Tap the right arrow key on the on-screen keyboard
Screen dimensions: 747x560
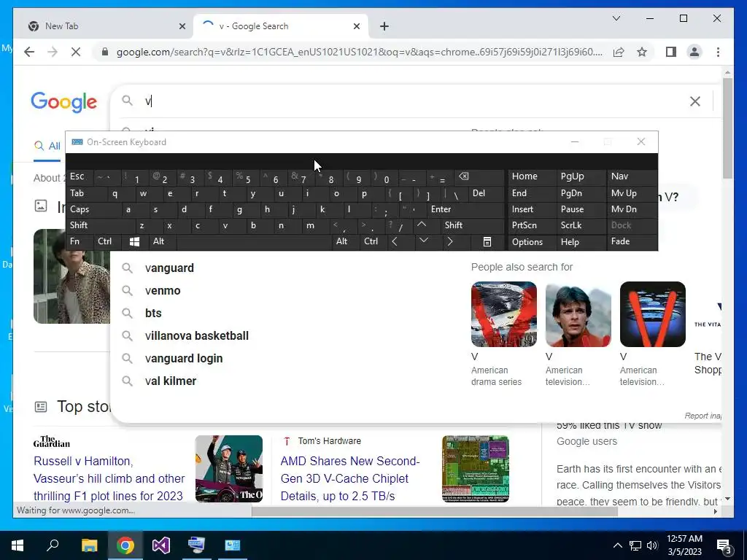click(449, 242)
